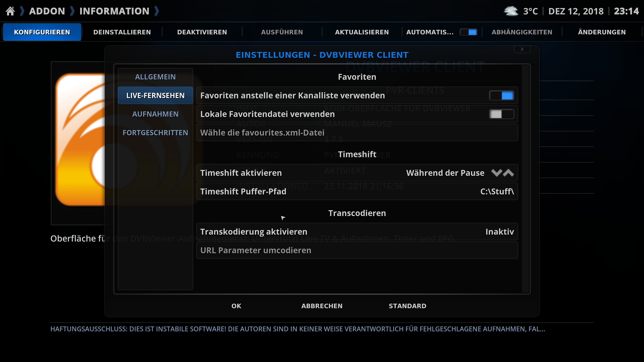
Task: Select the Wähle die favourites.xml-Datei row
Action: click(x=357, y=133)
